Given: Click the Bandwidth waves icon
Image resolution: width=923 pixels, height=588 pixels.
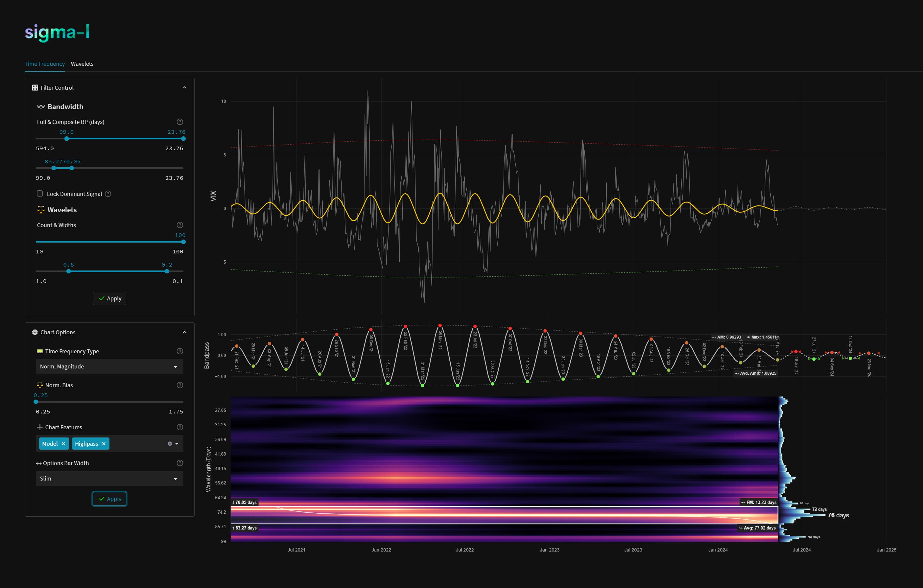Looking at the screenshot, I should [41, 106].
